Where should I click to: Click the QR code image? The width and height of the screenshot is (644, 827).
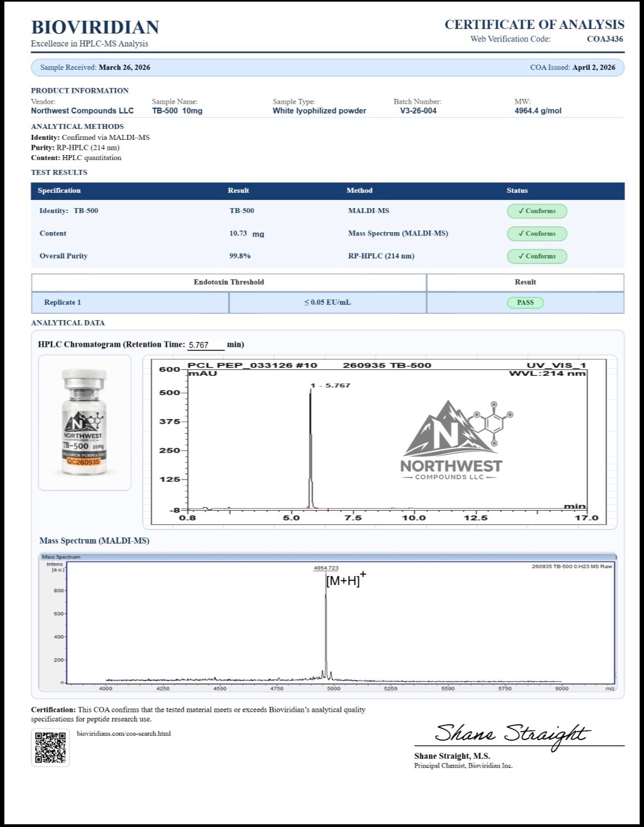(50, 747)
